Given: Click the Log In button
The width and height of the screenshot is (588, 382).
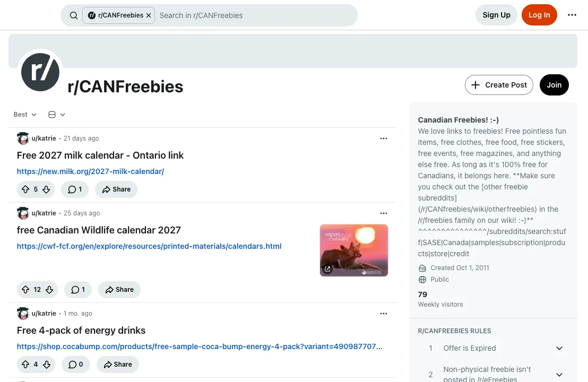Looking at the screenshot, I should tap(539, 15).
